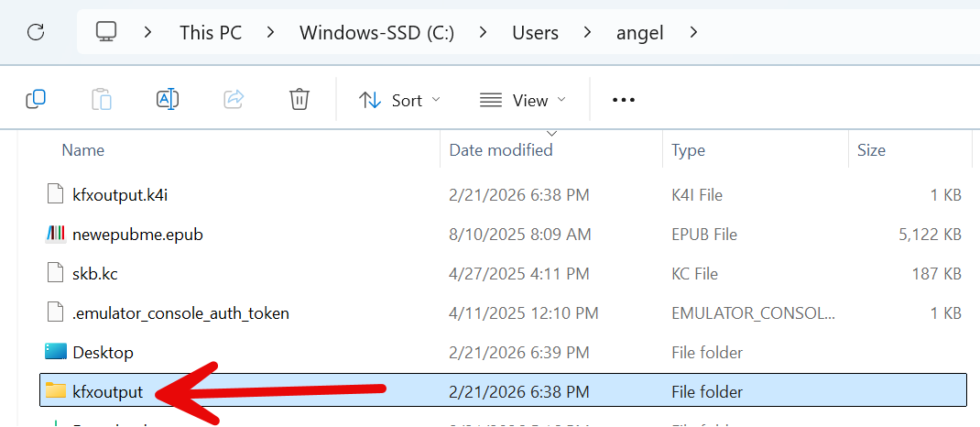Sort by the Name column header
This screenshot has height=427, width=980.
83,150
